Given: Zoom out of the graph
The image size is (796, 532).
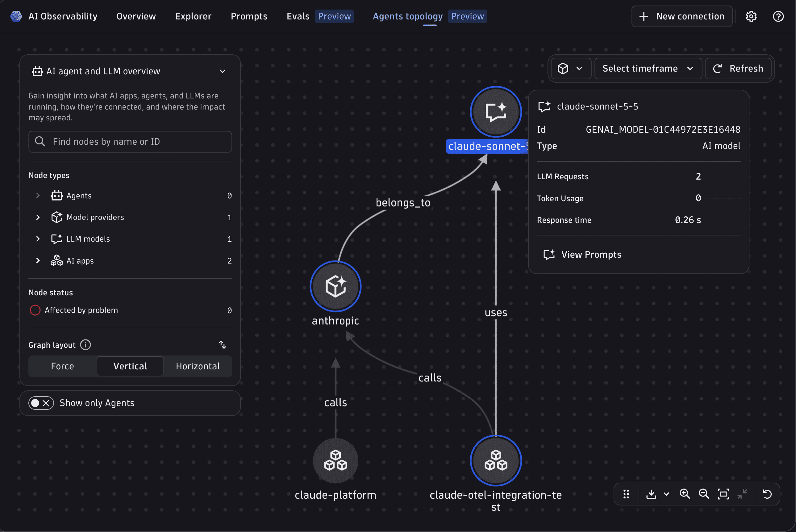Looking at the screenshot, I should 704,494.
